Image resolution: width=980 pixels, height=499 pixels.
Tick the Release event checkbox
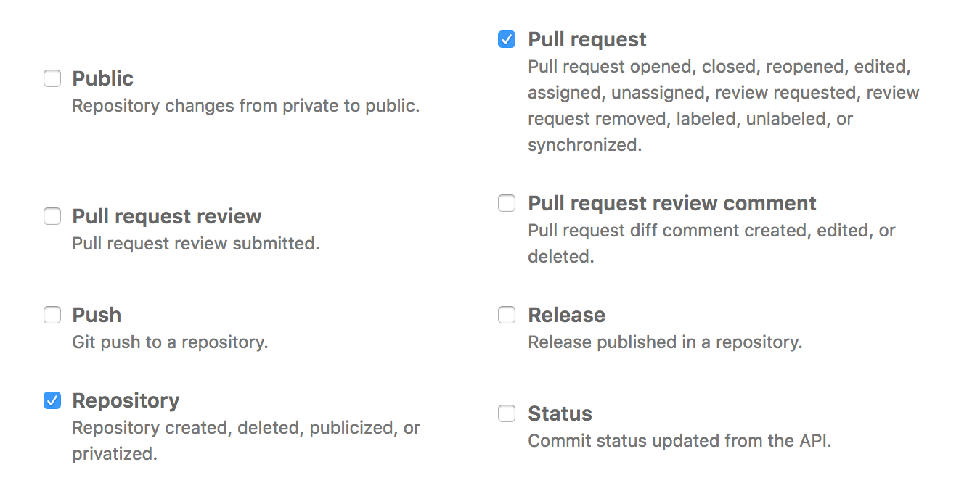[507, 315]
